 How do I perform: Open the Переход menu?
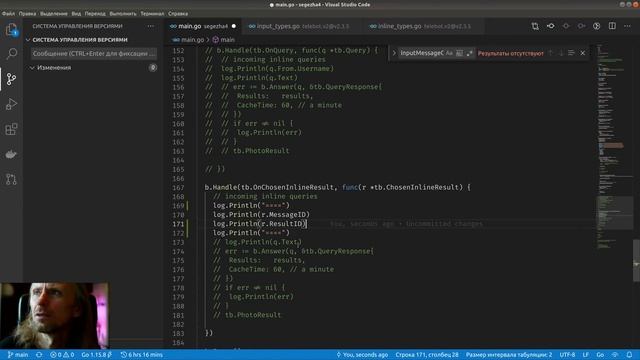point(95,13)
